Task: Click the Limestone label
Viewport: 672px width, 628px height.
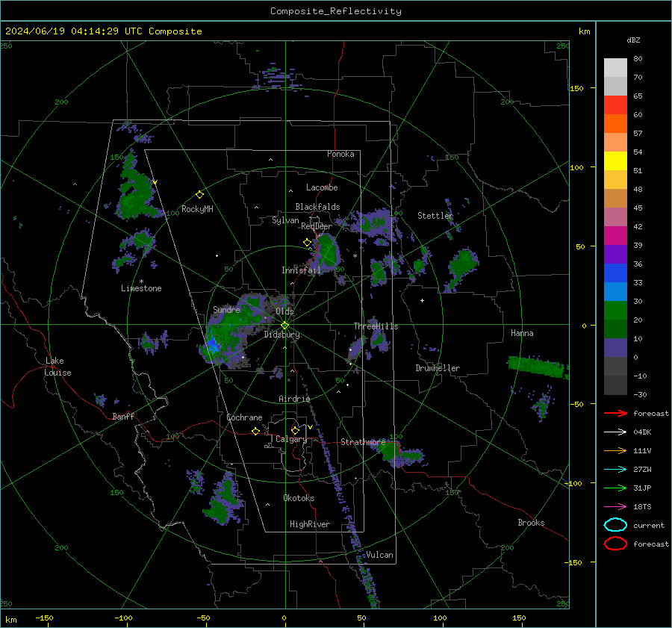Action: (141, 288)
